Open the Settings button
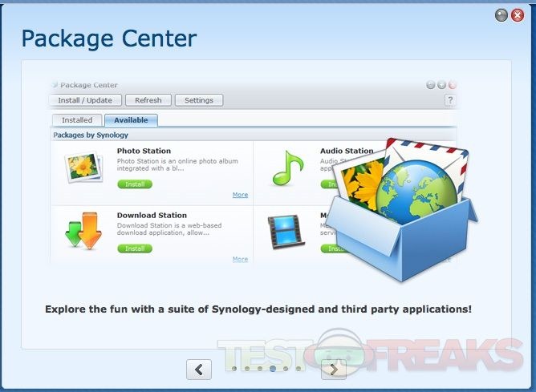This screenshot has height=392, width=536. 199,100
